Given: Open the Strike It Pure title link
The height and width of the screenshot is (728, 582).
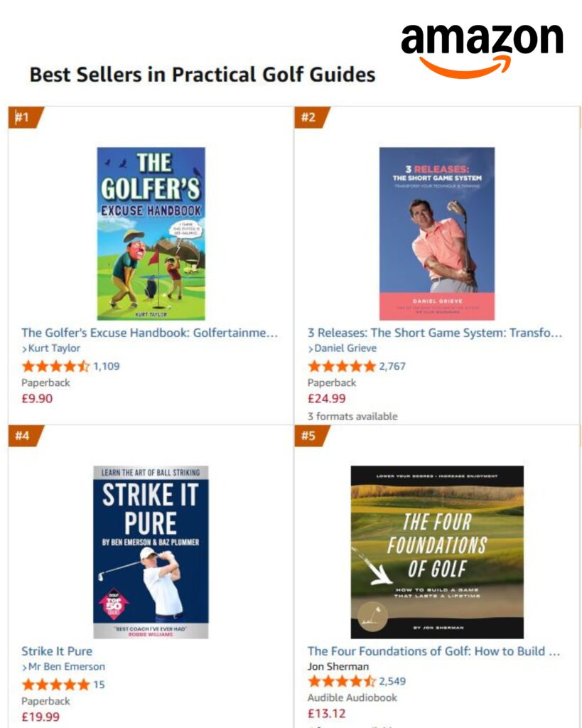Looking at the screenshot, I should pyautogui.click(x=57, y=651).
